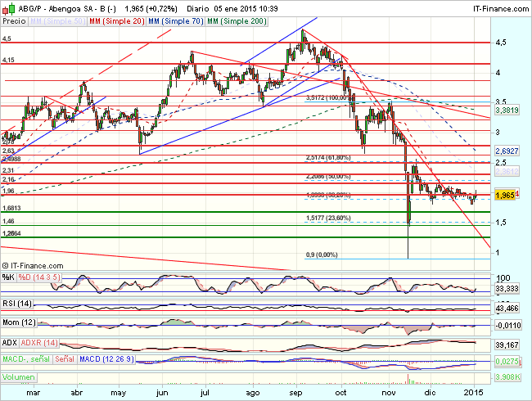Click the 1,2664 support level label
This screenshot has height=401, width=532.
(x=11, y=233)
